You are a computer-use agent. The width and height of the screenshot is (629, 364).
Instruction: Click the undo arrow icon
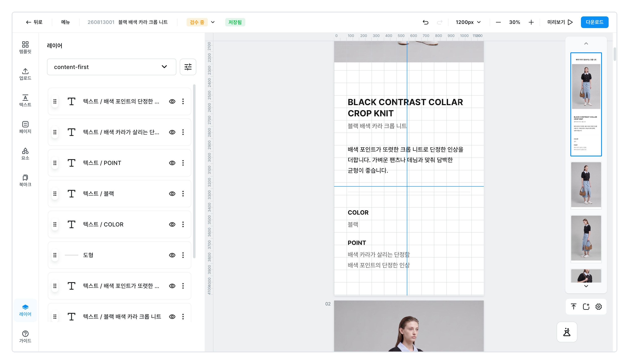tap(426, 22)
